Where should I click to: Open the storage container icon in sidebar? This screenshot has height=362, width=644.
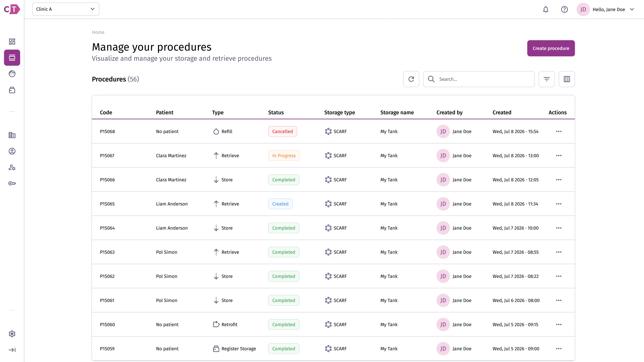coord(12,90)
